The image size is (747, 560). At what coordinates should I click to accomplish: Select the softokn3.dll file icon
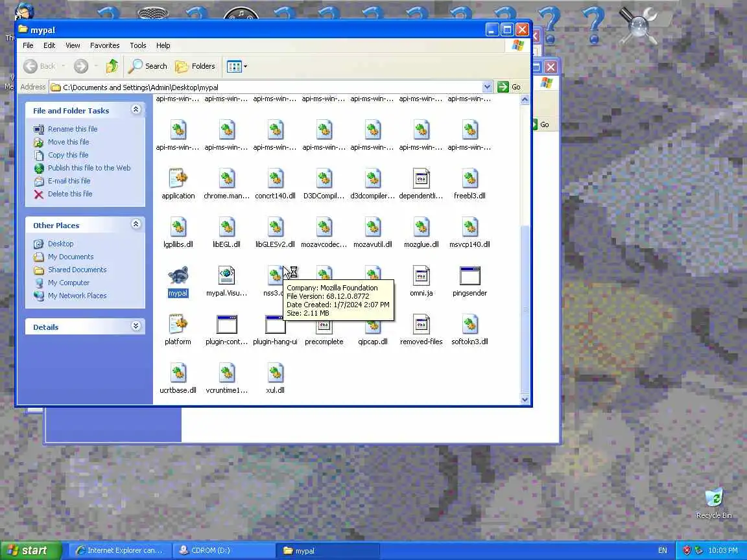pos(469,324)
